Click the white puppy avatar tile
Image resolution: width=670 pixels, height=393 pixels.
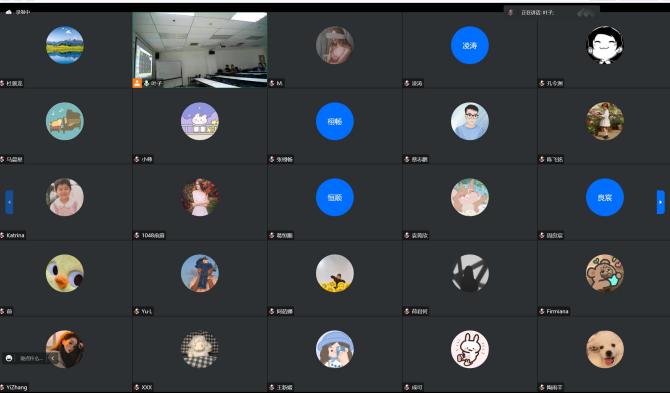[605, 349]
